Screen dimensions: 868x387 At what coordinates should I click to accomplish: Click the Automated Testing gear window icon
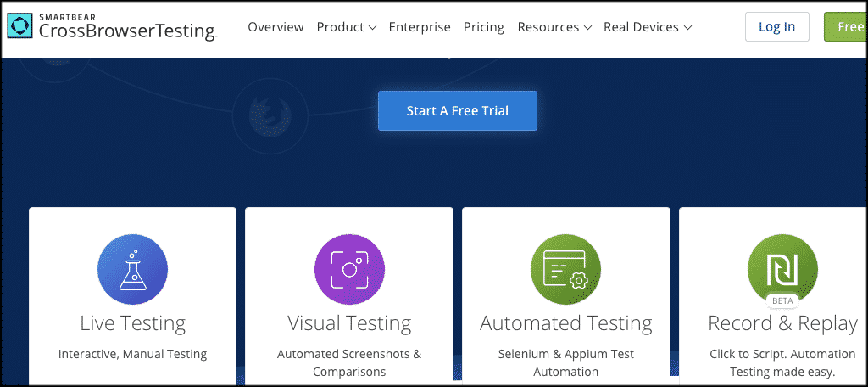coord(565,270)
